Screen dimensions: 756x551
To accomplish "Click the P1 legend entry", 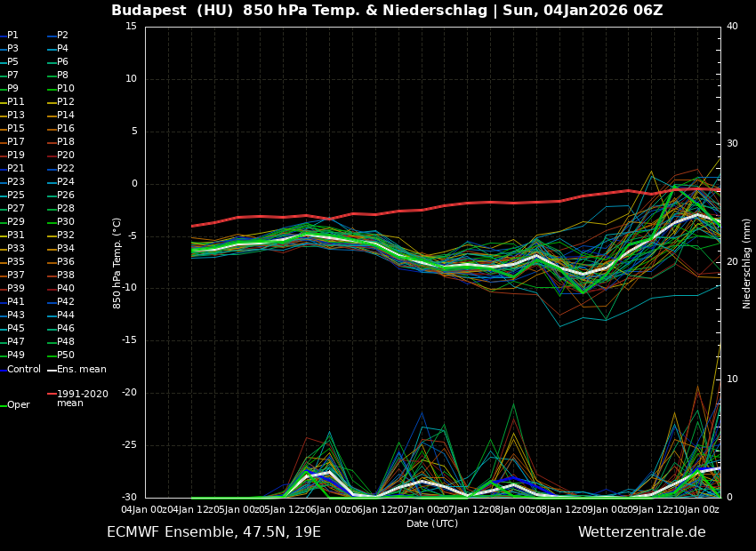I will tap(12, 36).
